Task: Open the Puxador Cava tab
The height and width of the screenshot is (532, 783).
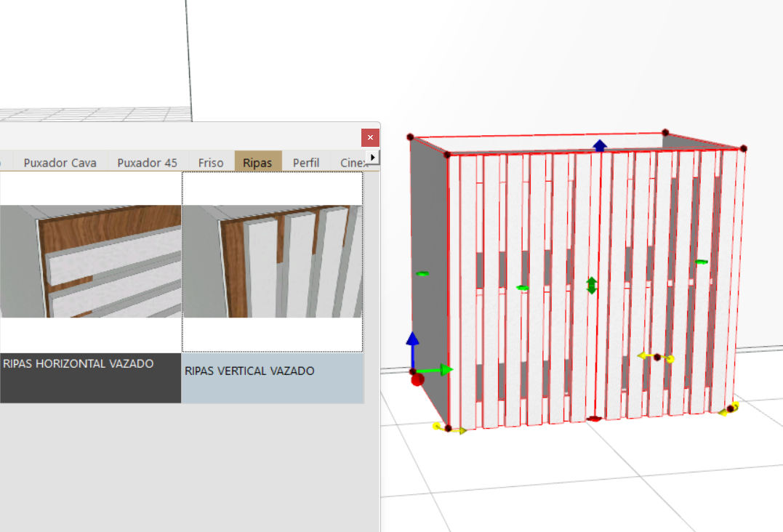Action: click(60, 163)
